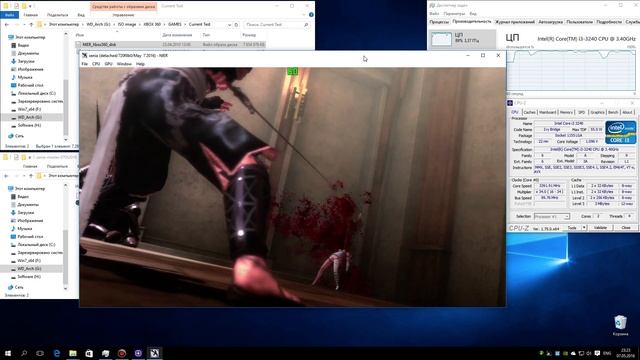Open the Windows Start menu

coord(7,353)
